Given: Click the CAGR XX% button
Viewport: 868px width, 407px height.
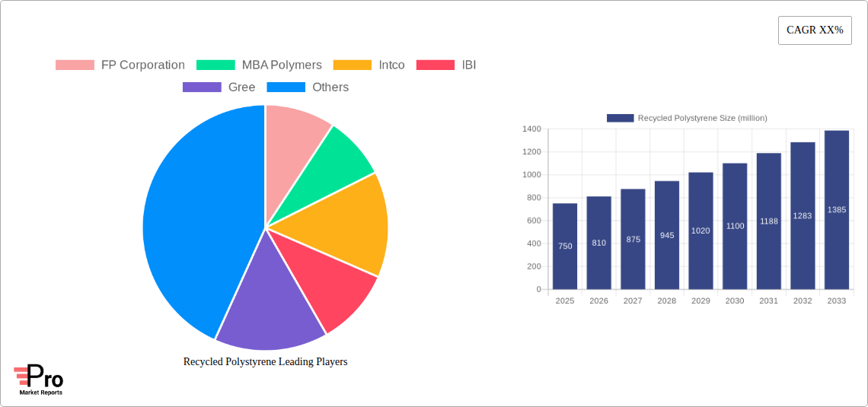Looking at the screenshot, I should pyautogui.click(x=815, y=30).
